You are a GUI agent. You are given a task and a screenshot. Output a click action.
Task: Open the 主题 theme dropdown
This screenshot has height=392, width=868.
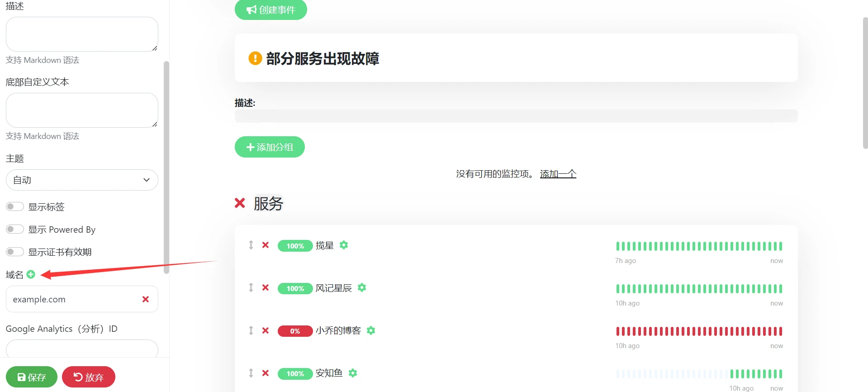82,180
